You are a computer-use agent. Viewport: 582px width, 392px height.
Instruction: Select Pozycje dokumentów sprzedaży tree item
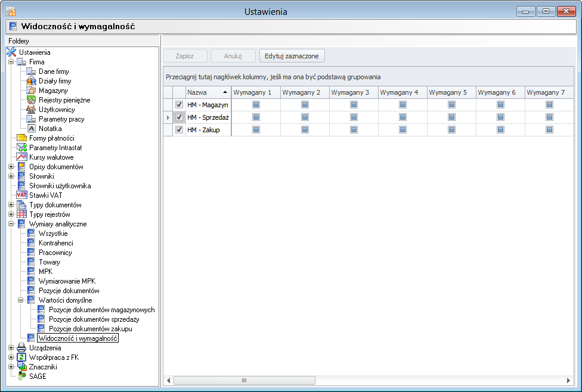pos(94,319)
